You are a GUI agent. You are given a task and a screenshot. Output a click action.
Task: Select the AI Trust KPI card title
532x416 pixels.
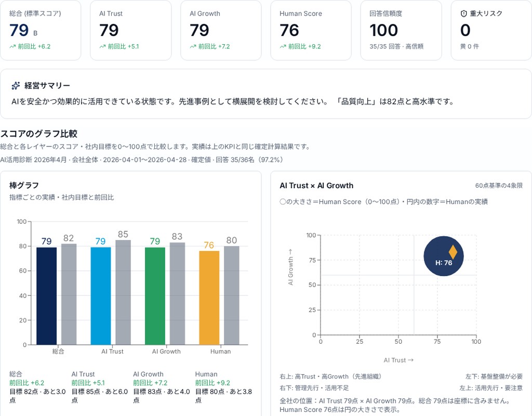pos(111,14)
